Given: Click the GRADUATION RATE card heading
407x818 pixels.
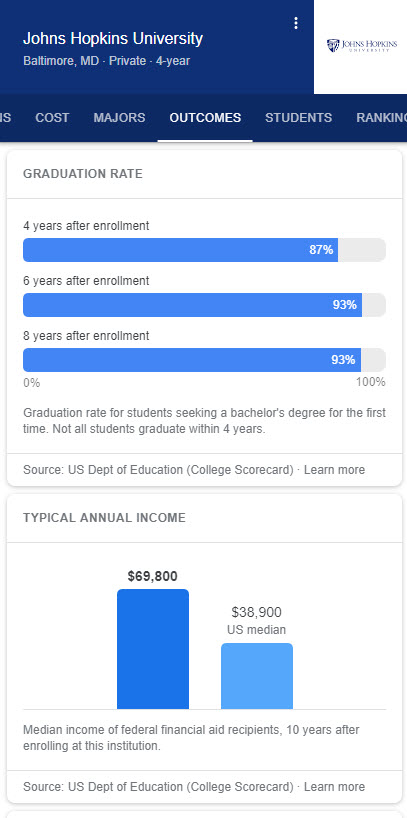Looking at the screenshot, I should pyautogui.click(x=83, y=174).
